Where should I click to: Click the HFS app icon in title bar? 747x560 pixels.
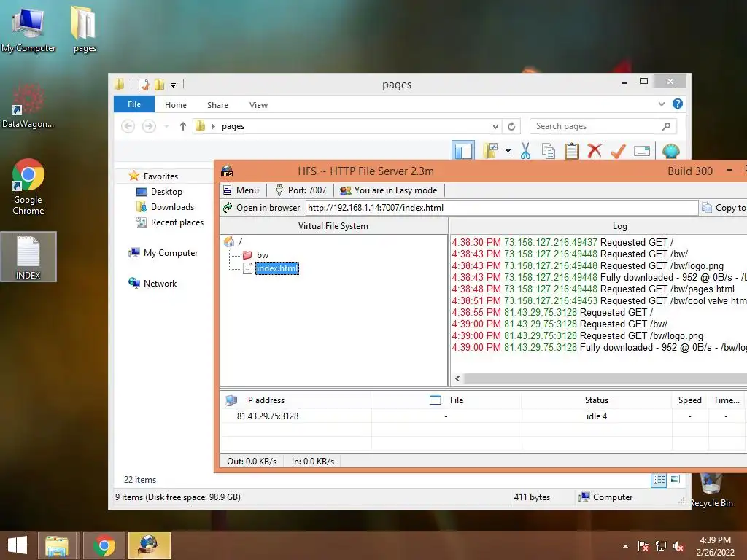click(227, 171)
